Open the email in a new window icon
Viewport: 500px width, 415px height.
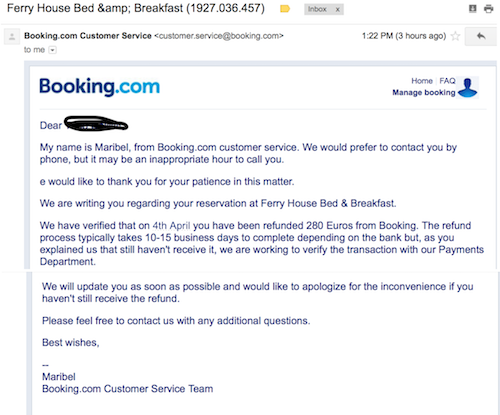(472, 9)
